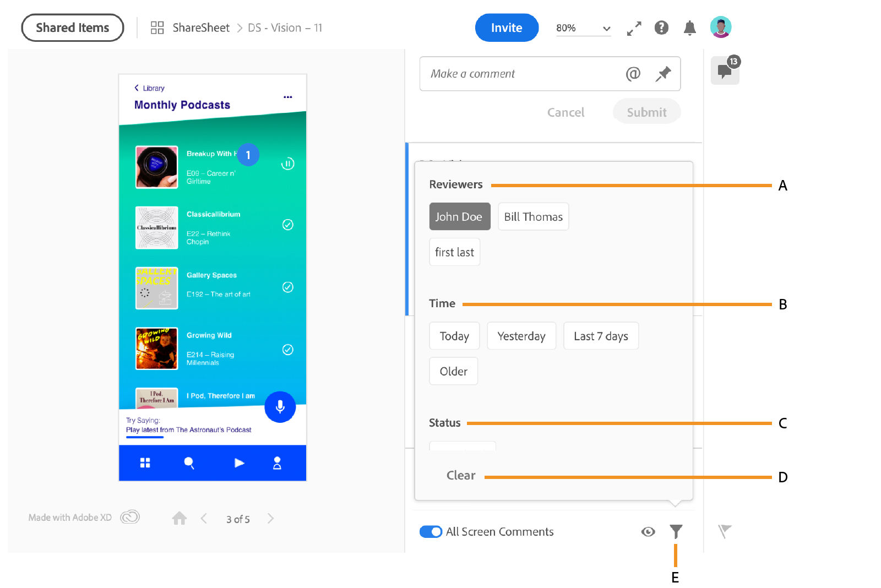The image size is (881, 588).
Task: Clear all comment filters
Action: coord(461,475)
